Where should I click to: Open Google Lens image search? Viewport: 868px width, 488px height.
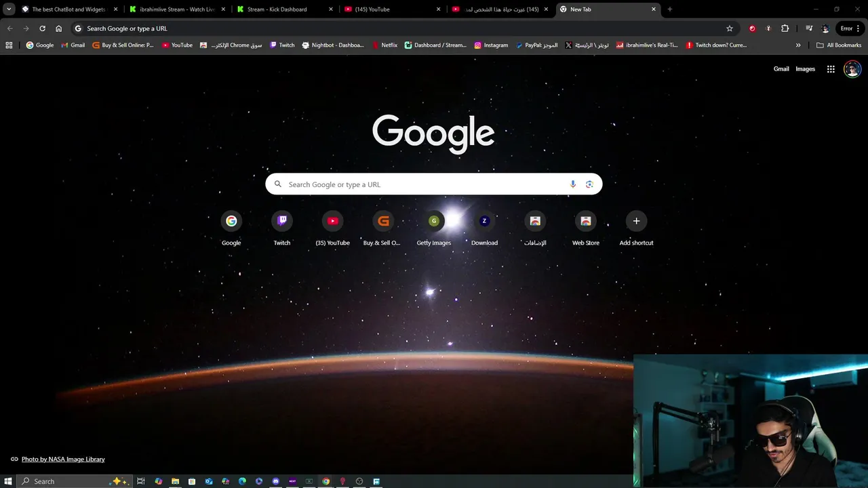[x=589, y=184]
